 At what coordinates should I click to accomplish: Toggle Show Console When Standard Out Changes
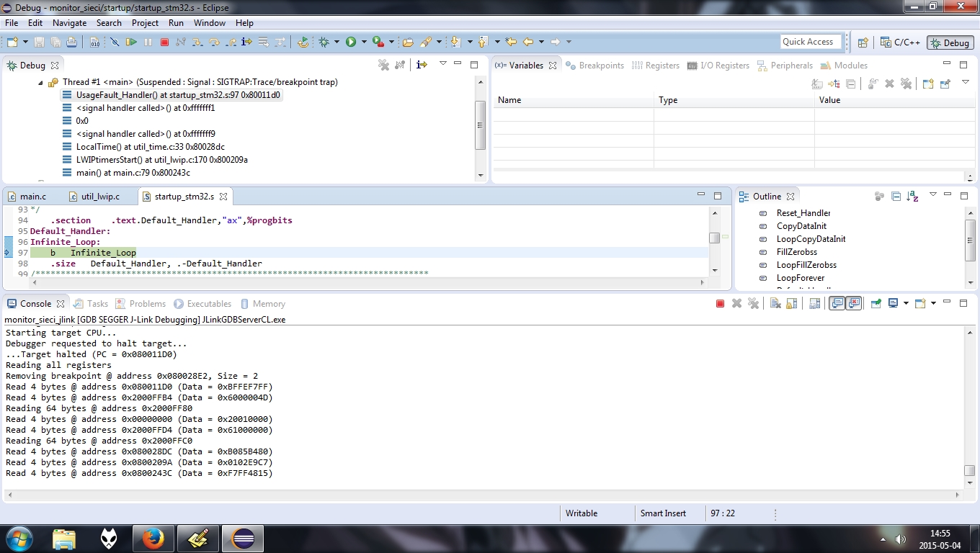836,302
